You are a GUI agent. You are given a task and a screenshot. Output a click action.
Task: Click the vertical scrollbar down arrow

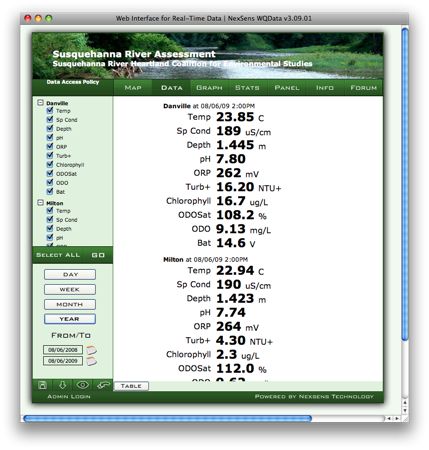pos(405,411)
